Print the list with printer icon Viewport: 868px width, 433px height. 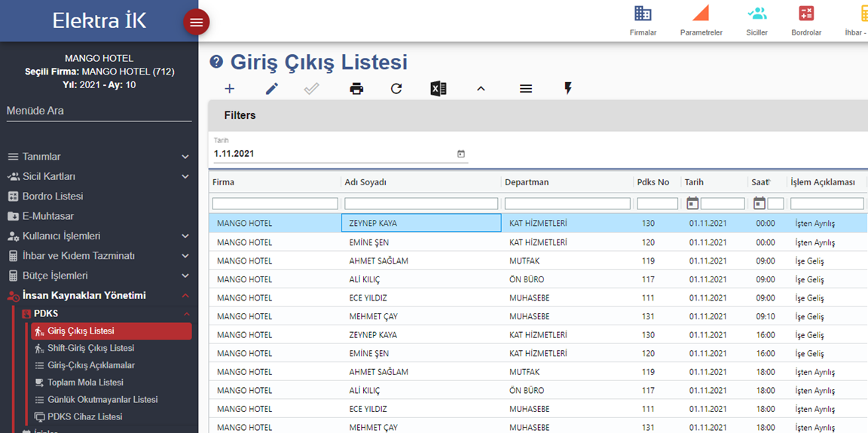356,88
